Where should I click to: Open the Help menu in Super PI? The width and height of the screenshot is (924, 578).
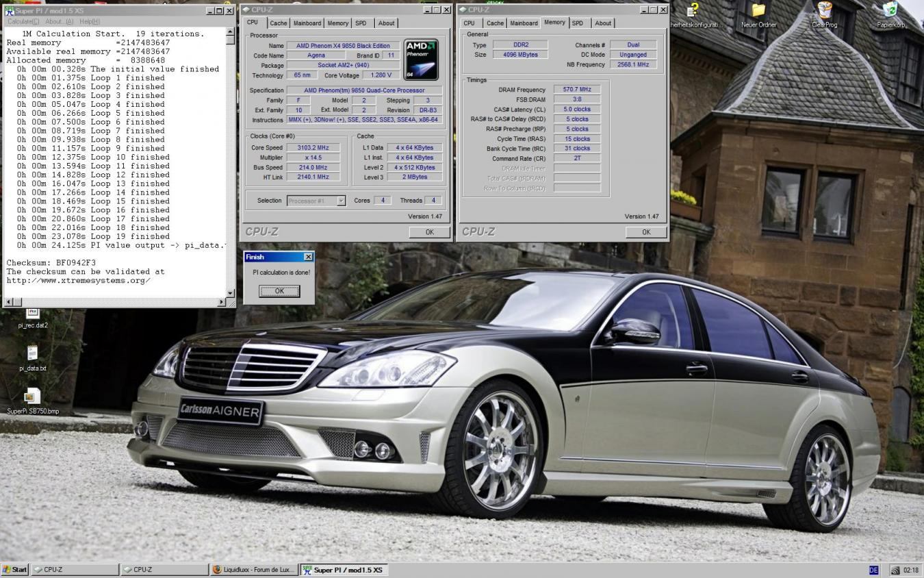[x=90, y=22]
